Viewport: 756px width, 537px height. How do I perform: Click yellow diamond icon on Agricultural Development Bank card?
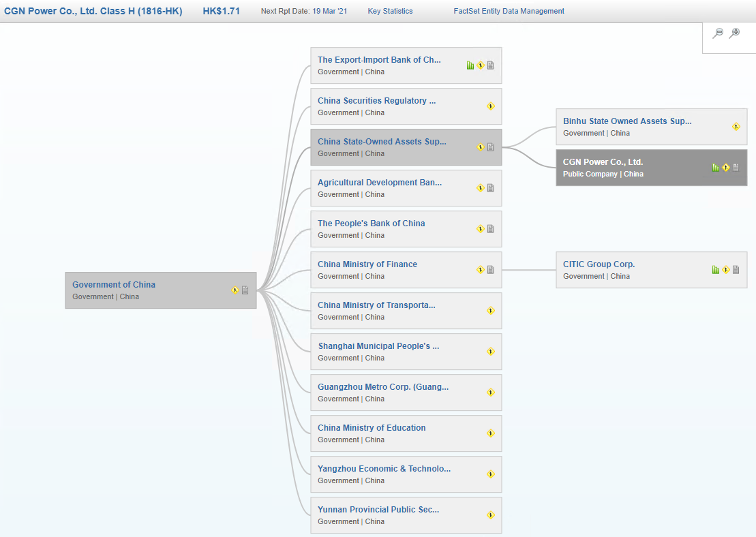click(480, 188)
